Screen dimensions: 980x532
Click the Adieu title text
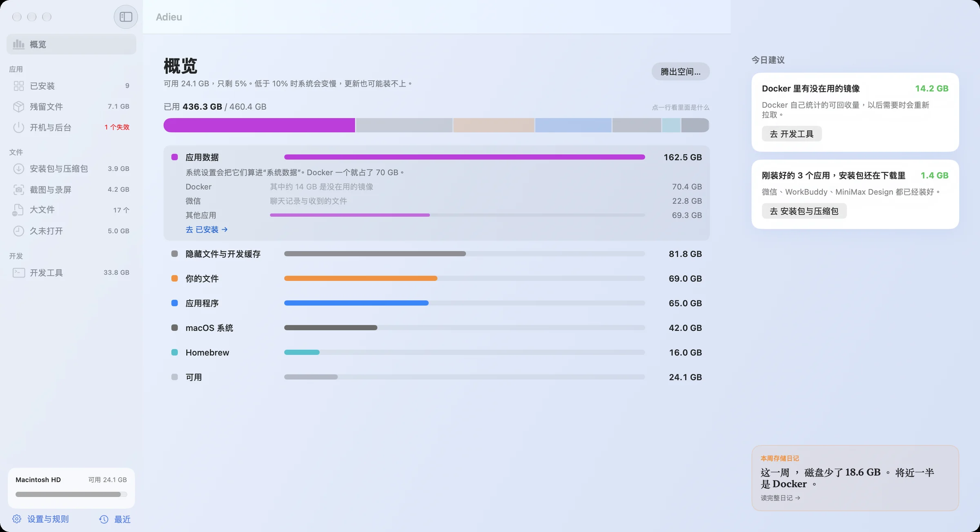(169, 17)
